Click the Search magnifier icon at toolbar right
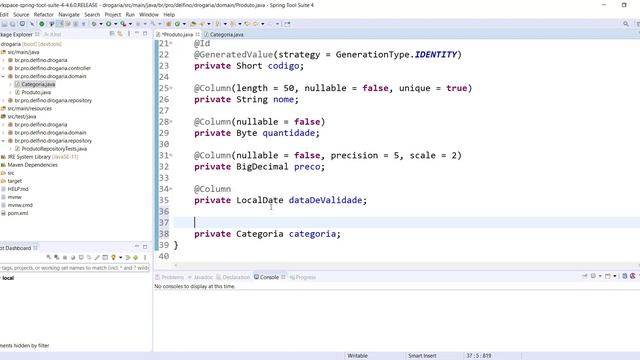This screenshot has width=640, height=360. [626, 24]
